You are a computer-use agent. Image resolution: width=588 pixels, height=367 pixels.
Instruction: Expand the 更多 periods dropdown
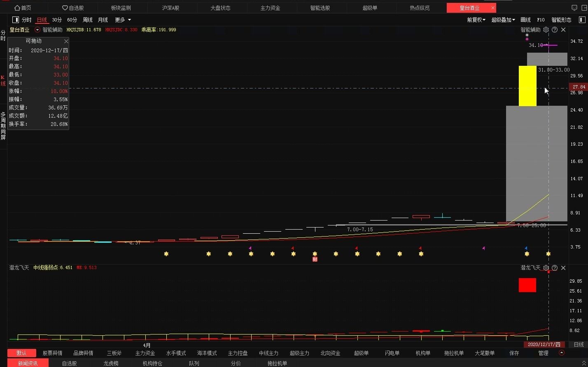123,20
